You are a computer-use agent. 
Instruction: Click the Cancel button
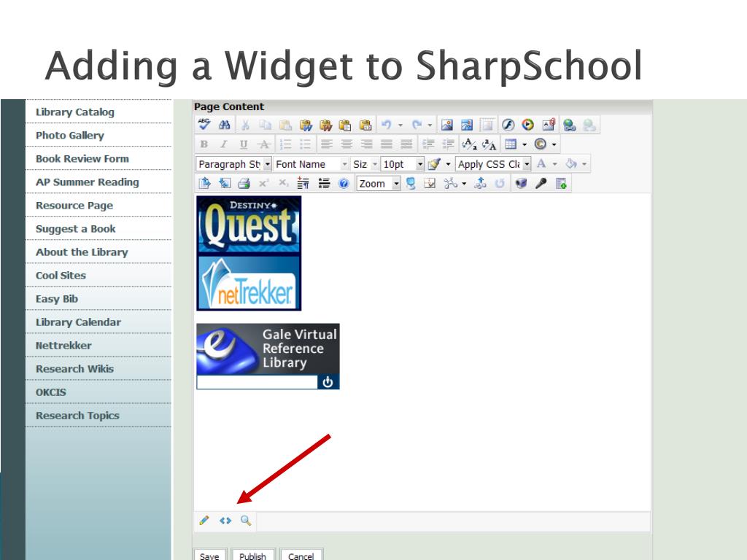[x=301, y=555]
